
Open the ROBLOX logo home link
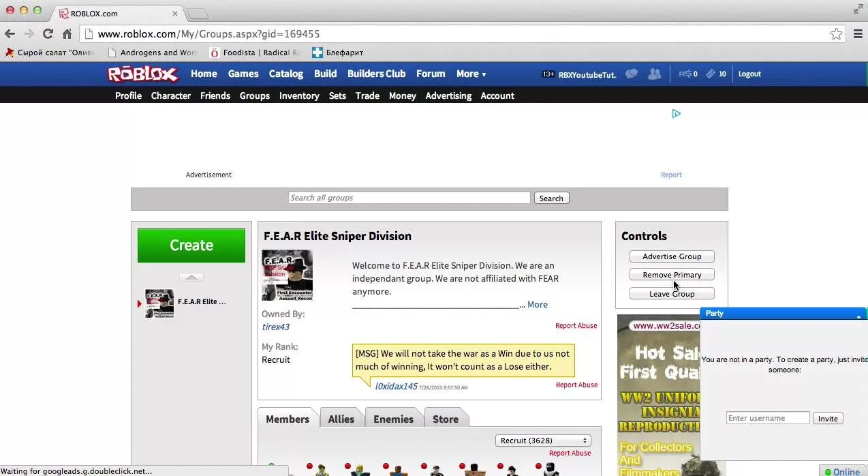(143, 74)
